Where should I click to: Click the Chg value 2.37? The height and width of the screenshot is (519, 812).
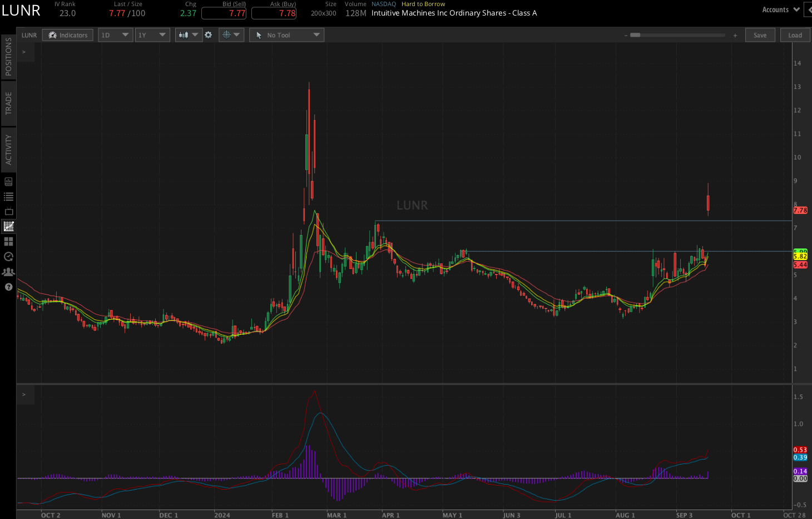coord(188,13)
